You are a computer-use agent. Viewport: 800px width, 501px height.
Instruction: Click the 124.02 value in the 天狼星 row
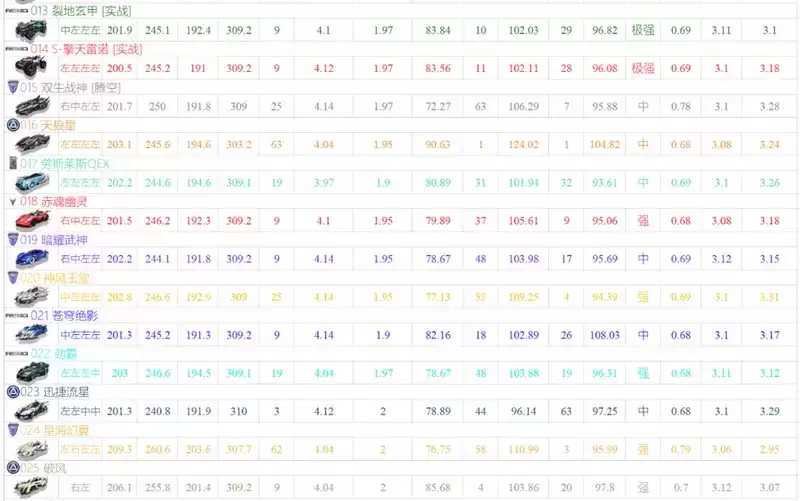point(522,145)
